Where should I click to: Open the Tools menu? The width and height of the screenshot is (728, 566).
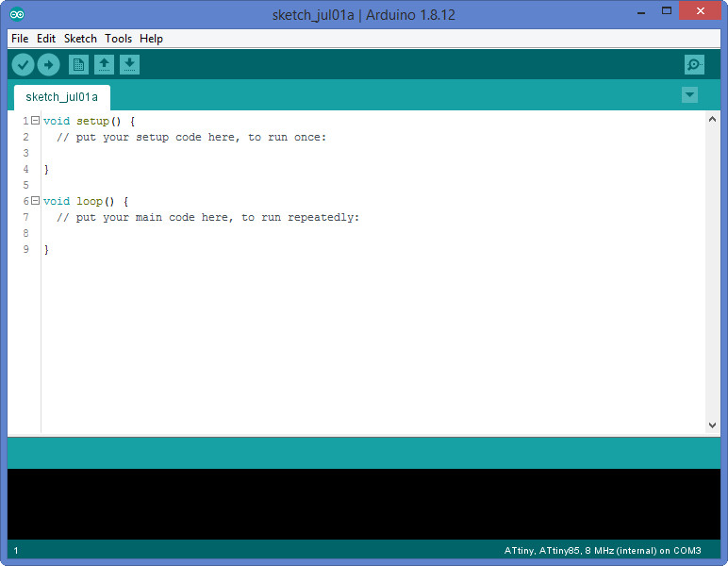click(x=119, y=39)
